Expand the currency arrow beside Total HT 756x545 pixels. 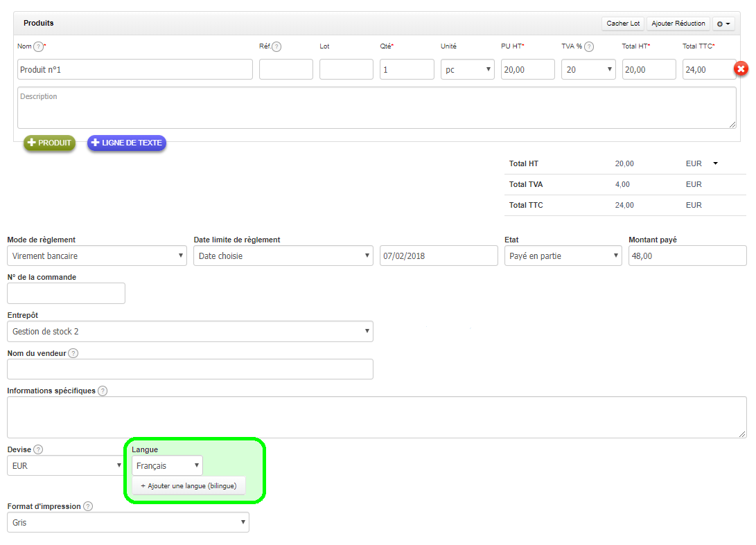(715, 163)
